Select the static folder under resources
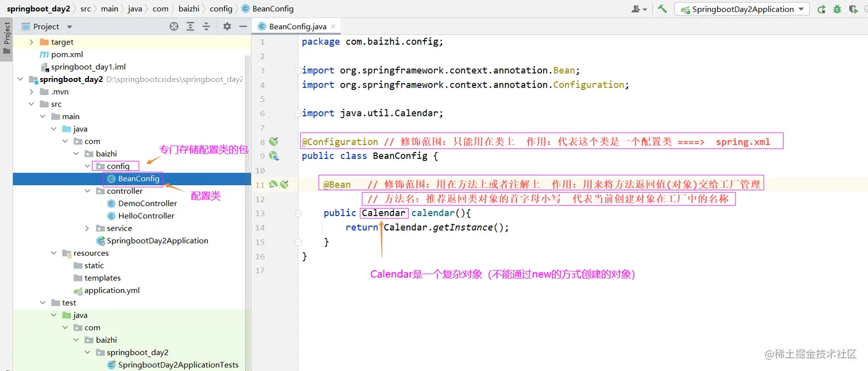This screenshot has width=868, height=371. [94, 265]
